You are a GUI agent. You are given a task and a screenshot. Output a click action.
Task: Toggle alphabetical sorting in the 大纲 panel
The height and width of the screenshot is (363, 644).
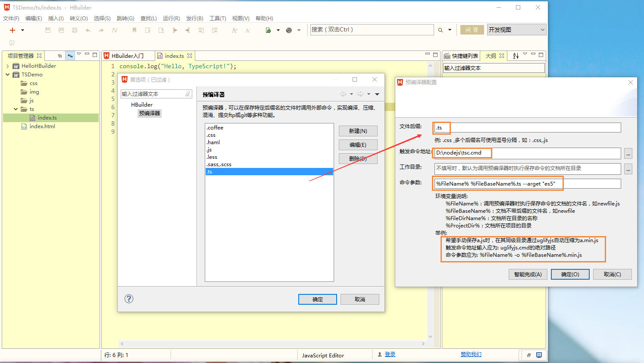(x=516, y=55)
